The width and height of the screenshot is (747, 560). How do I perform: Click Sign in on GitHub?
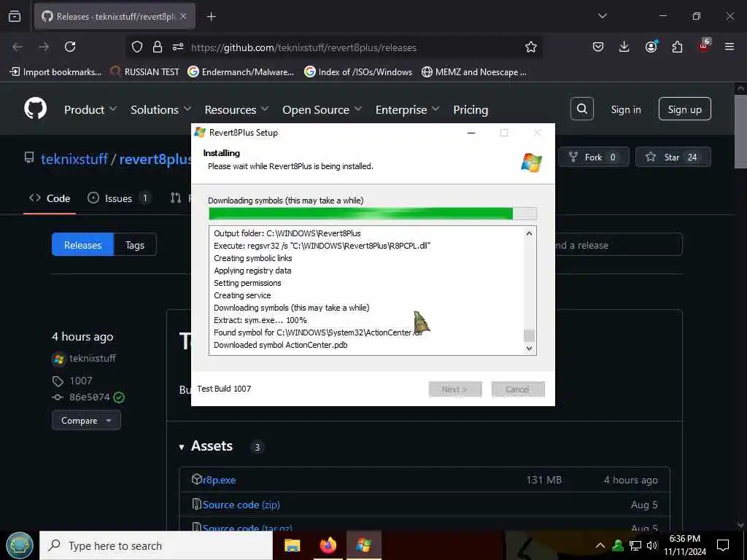coord(626,109)
